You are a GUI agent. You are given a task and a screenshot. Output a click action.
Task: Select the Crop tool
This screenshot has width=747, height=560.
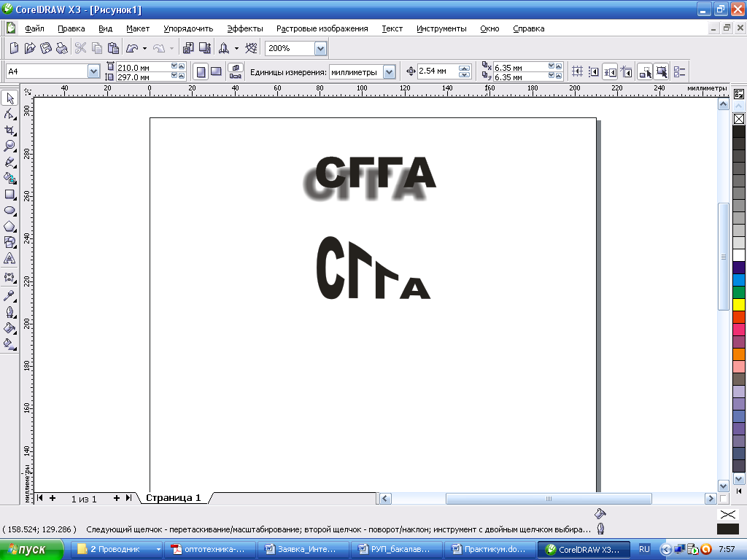9,131
